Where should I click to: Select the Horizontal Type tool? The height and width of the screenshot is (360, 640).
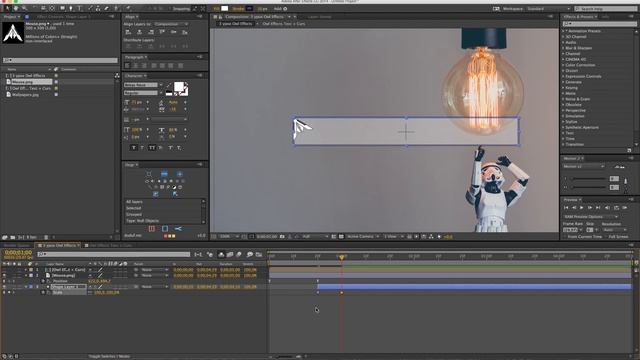[x=79, y=8]
